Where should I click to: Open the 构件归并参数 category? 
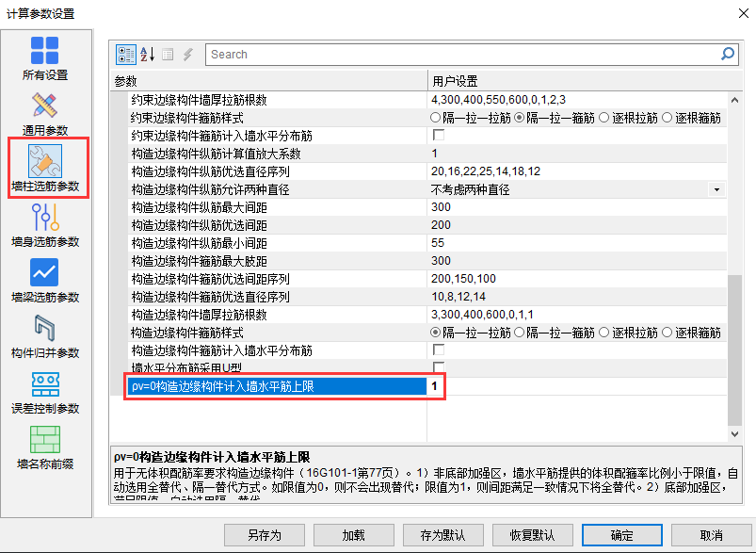point(45,336)
